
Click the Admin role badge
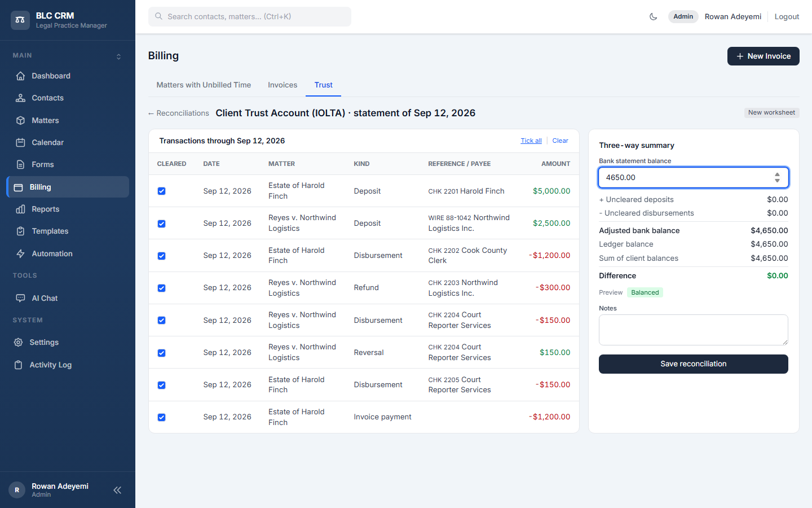[x=683, y=16]
